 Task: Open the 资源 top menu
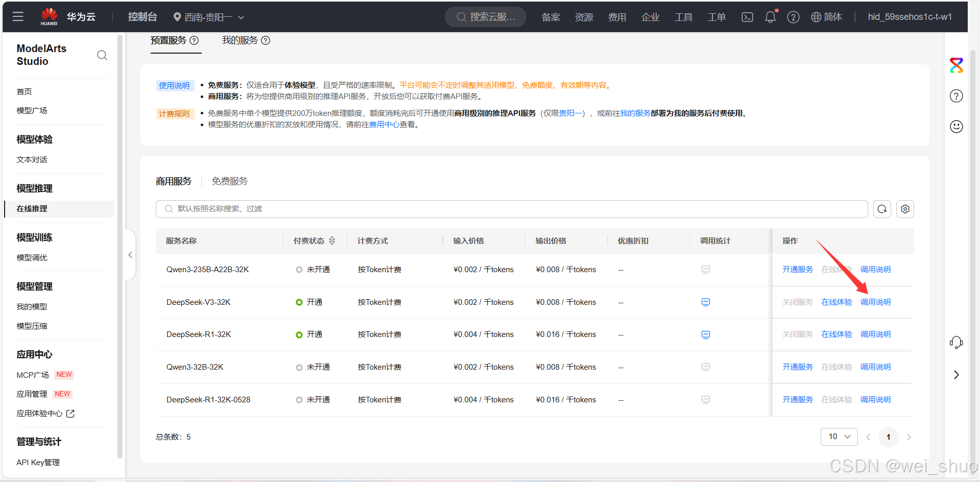pos(584,17)
